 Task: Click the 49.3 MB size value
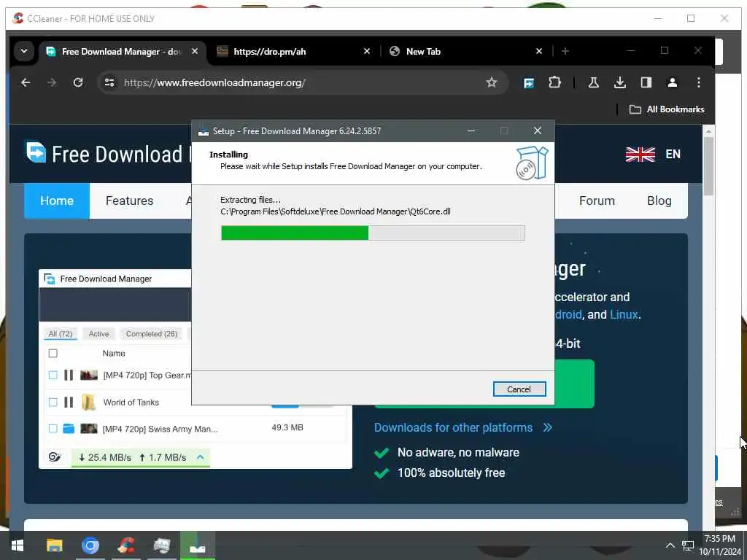(x=287, y=427)
